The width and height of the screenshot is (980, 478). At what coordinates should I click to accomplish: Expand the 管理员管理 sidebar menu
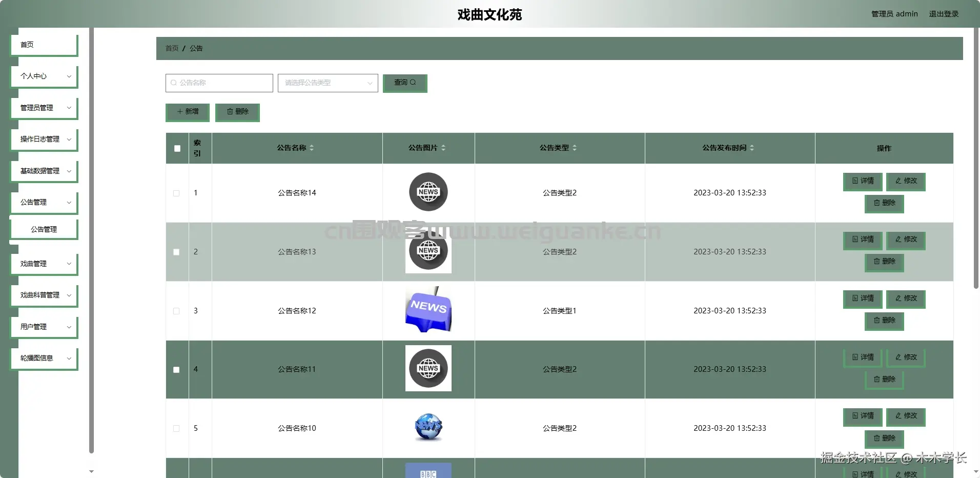point(44,108)
